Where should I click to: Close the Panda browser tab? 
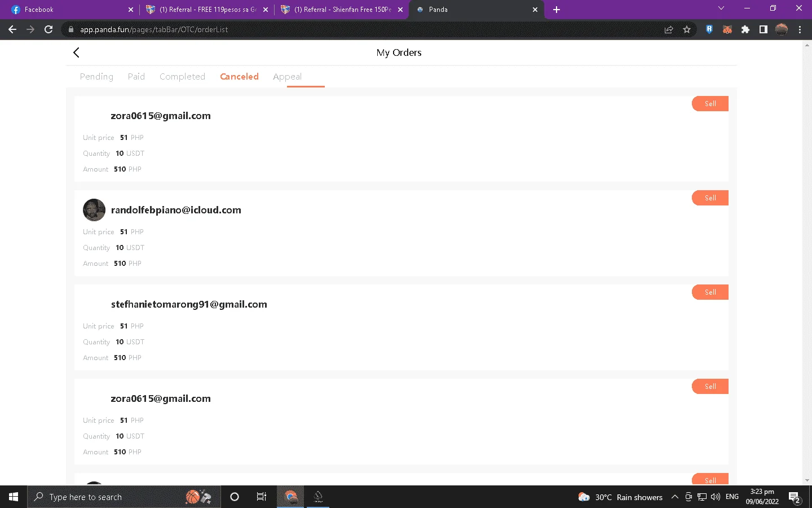pos(535,10)
